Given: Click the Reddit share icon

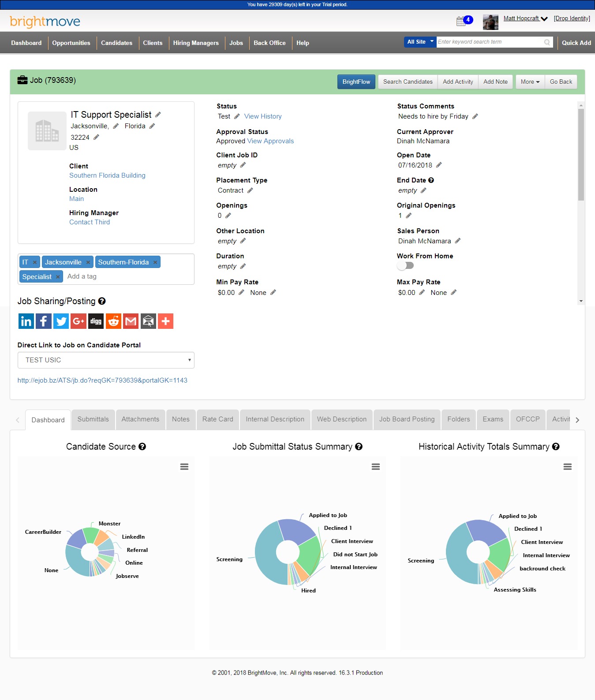Looking at the screenshot, I should [113, 321].
